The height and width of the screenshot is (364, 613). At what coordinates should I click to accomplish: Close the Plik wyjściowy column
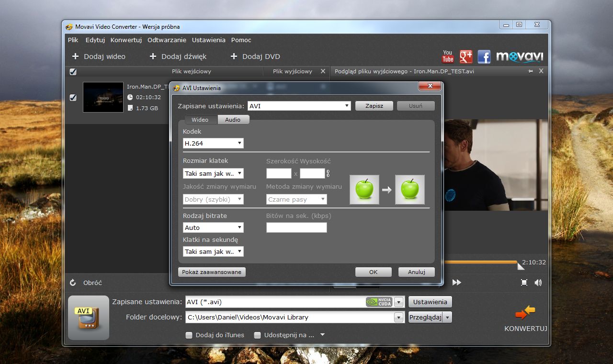[323, 71]
